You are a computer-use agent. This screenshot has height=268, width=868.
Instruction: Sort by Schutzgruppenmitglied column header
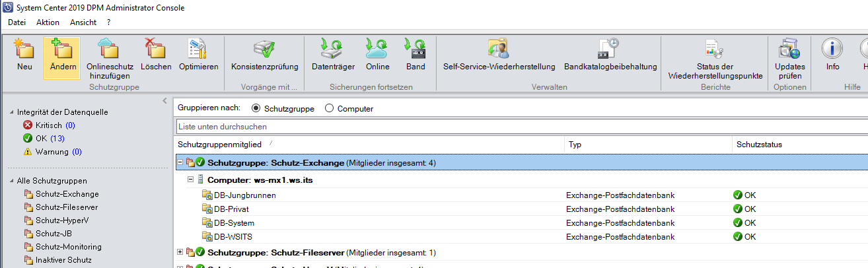[x=370, y=144]
